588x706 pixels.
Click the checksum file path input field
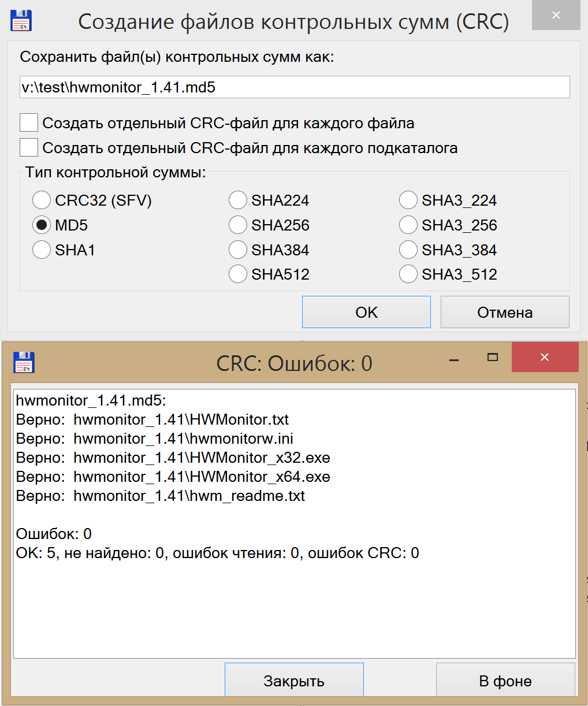click(x=295, y=87)
